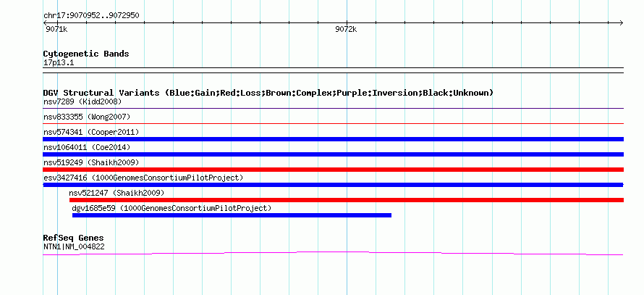This screenshot has height=295, width=644.
Task: Click the RefSeq Genes track title
Action: click(x=74, y=238)
